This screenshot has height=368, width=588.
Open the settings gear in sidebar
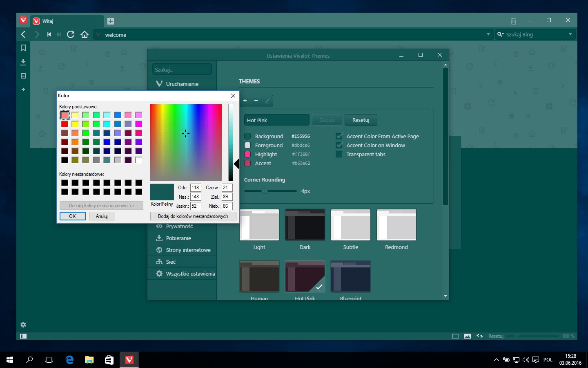pyautogui.click(x=23, y=325)
